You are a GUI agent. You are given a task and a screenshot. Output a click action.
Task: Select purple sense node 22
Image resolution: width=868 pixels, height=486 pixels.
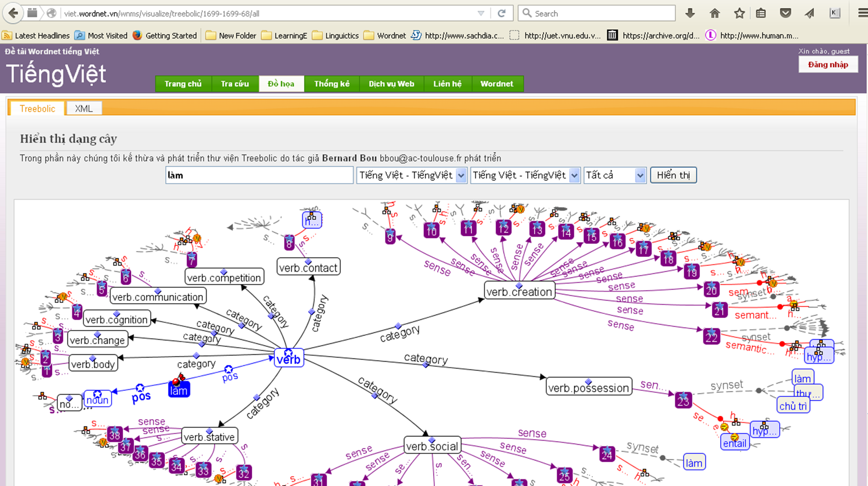tap(711, 336)
